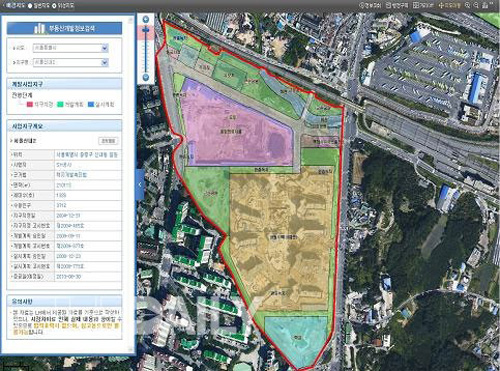Click the first toolbar item with circular icon at top right
Image resolution: width=500 pixels, height=371 pixels.
click(x=370, y=5)
